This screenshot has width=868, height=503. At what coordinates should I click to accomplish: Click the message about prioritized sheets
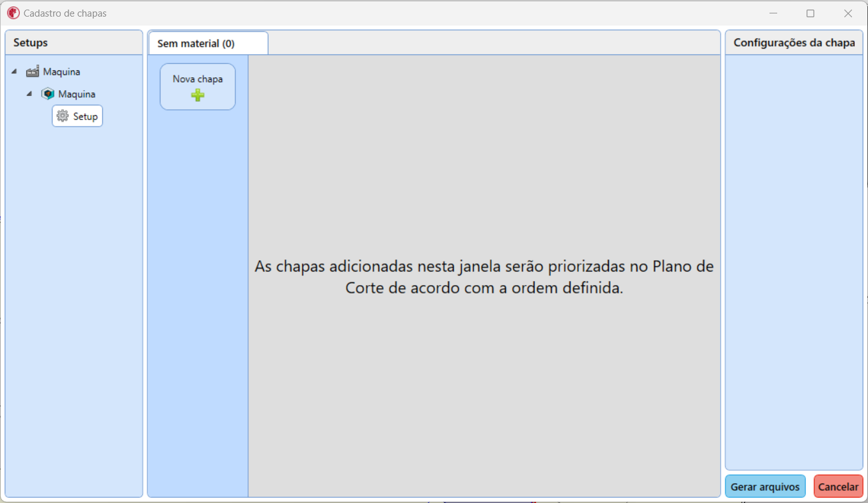point(484,277)
